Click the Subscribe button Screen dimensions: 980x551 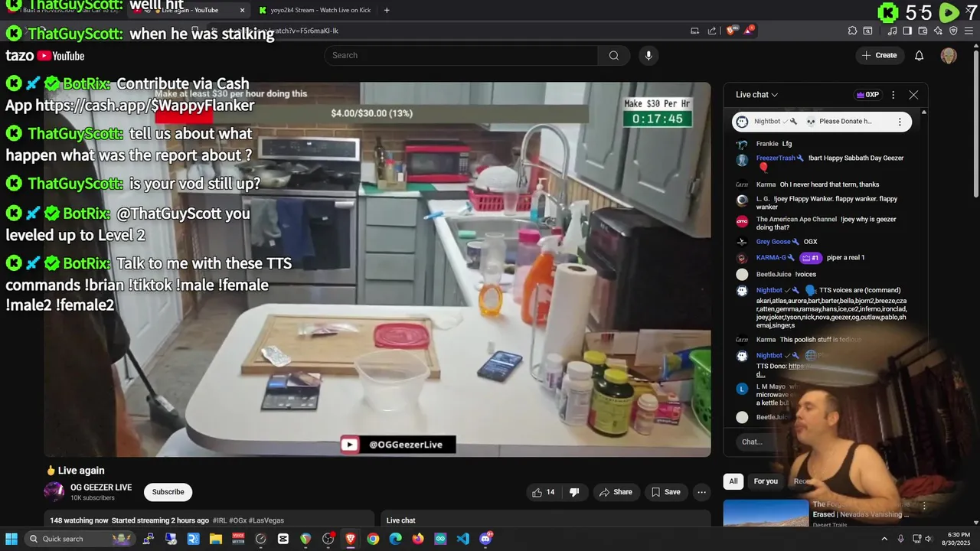coord(168,492)
